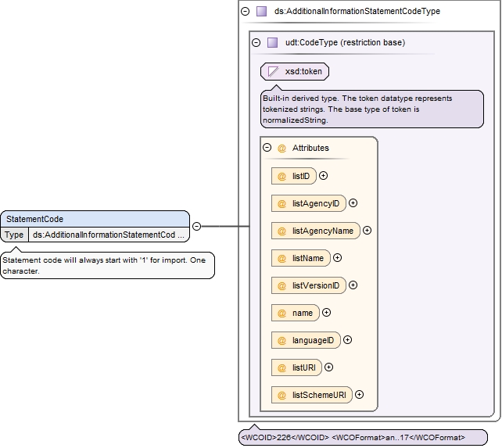Image resolution: width=502 pixels, height=448 pixels.
Task: Select the listSchemeURI attribute label
Action: coord(319,395)
